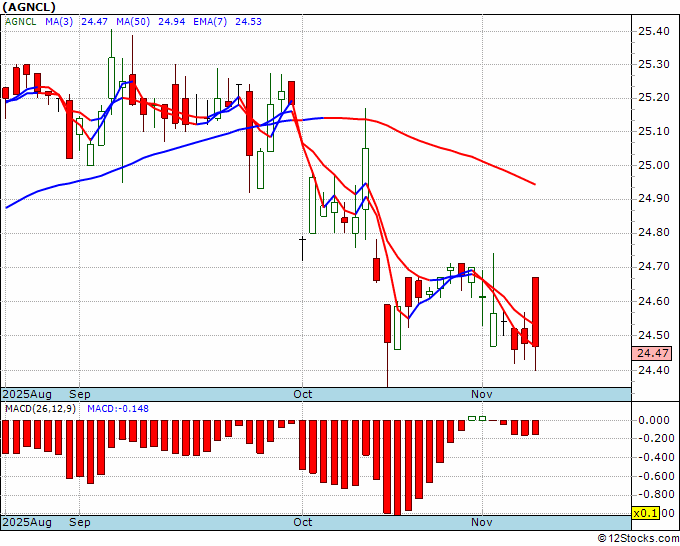680x546 pixels.
Task: Click the black doji candle at October start
Action: tap(302, 247)
